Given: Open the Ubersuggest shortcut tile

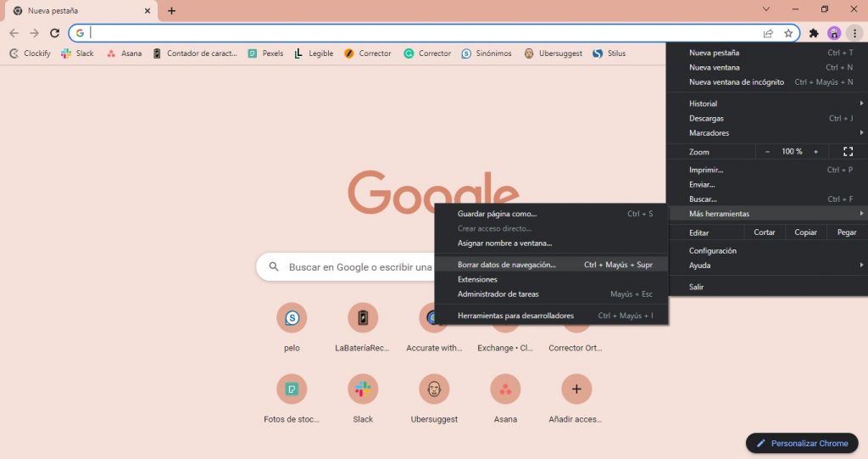Looking at the screenshot, I should tap(434, 399).
